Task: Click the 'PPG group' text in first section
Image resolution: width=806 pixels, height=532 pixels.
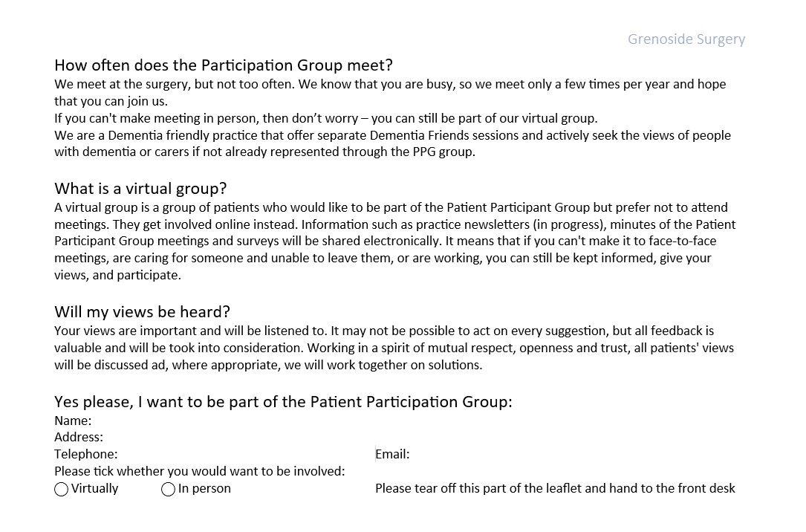Action: [443, 152]
